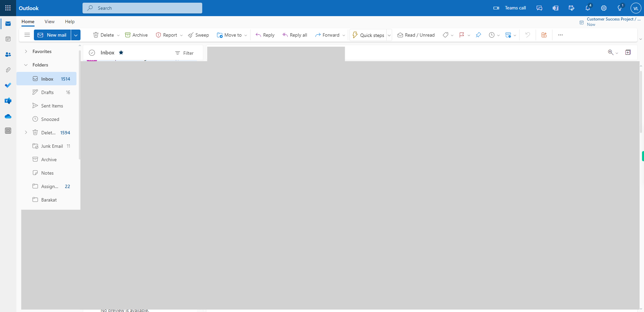644x312 pixels.
Task: Open Calendar in the left app rail
Action: pos(8,39)
